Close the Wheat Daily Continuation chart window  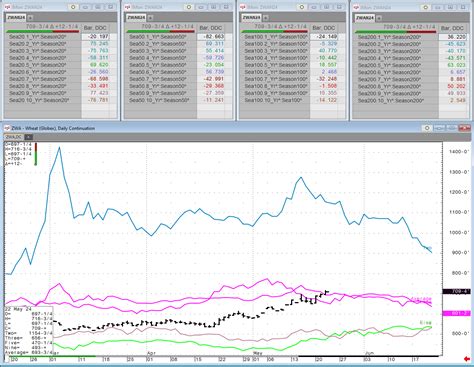(x=464, y=128)
